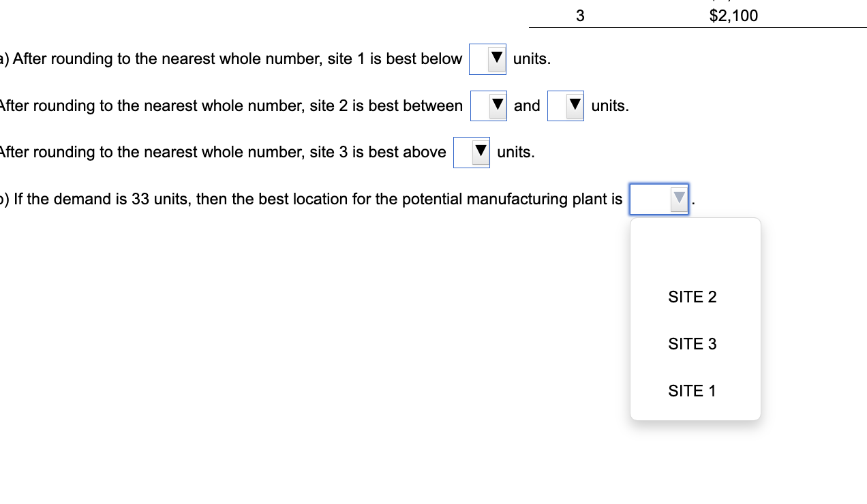Click the empty plant location answer box
The image size is (867, 504).
coord(648,199)
